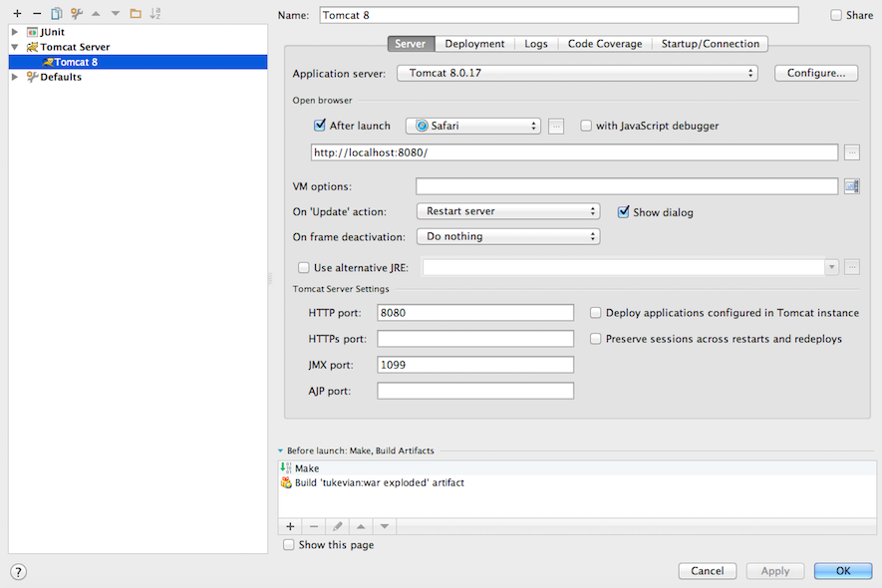Open the Startup/Connection tab
This screenshot has width=882, height=588.
[x=710, y=44]
